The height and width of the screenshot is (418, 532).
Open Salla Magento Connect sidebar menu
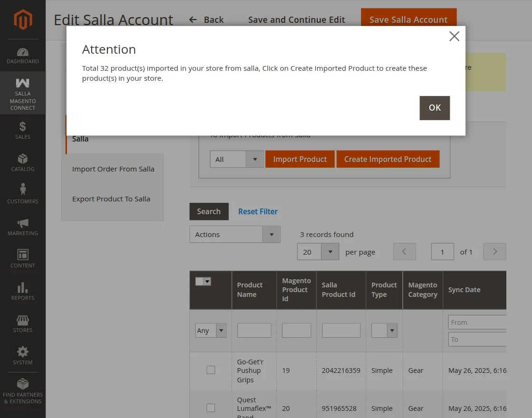(x=23, y=93)
